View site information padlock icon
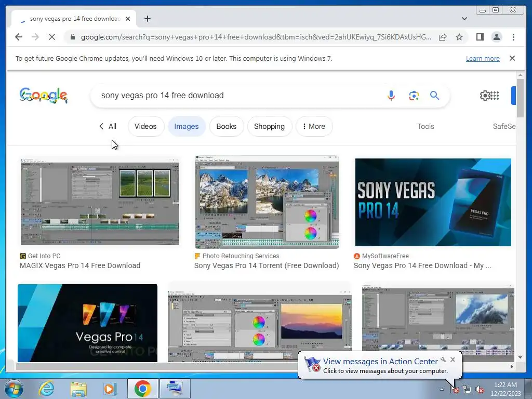The image size is (532, 399). point(72,37)
